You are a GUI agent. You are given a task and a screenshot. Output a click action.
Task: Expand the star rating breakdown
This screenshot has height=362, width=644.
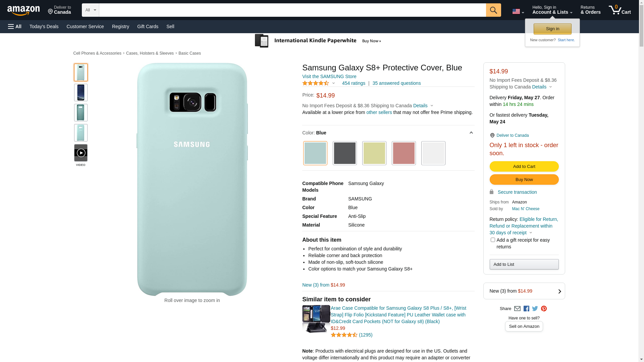pyautogui.click(x=333, y=83)
